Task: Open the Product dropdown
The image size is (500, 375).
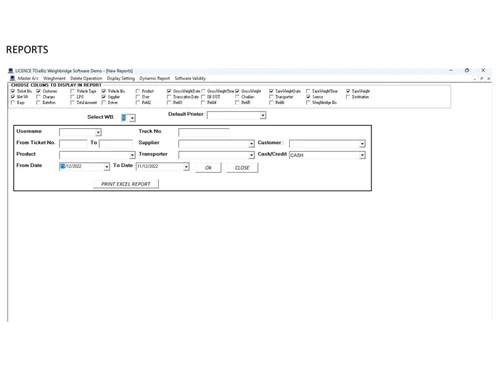Action: pos(132,155)
